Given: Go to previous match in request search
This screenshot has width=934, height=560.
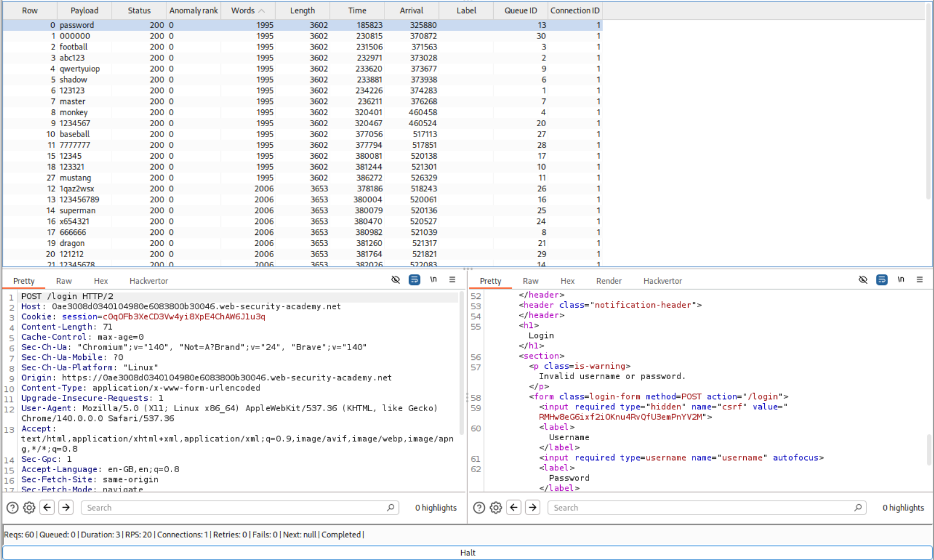Looking at the screenshot, I should click(48, 508).
